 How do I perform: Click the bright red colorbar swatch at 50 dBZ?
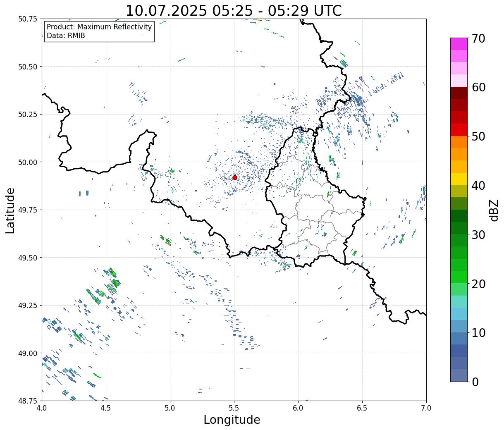[x=459, y=130]
